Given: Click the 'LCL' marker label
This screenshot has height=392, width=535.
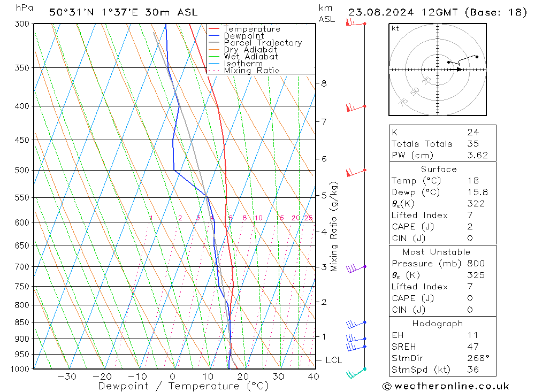Looking at the screenshot, I should [334, 360].
